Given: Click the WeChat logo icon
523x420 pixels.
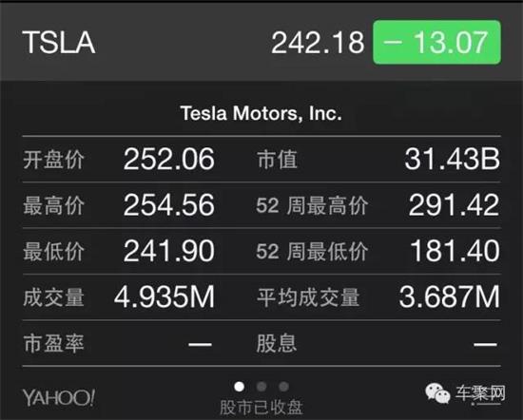Looking at the screenshot, I should click(437, 393).
